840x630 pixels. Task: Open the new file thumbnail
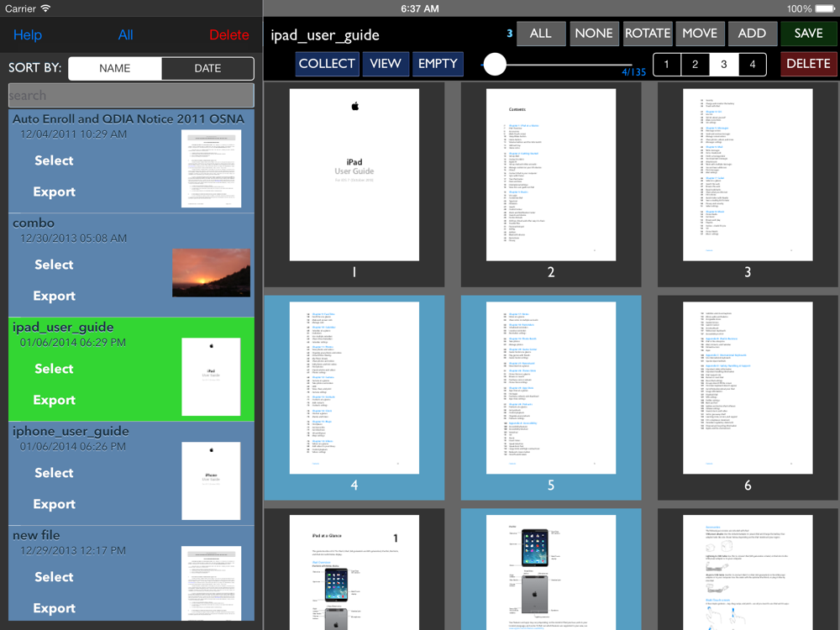pyautogui.click(x=211, y=583)
